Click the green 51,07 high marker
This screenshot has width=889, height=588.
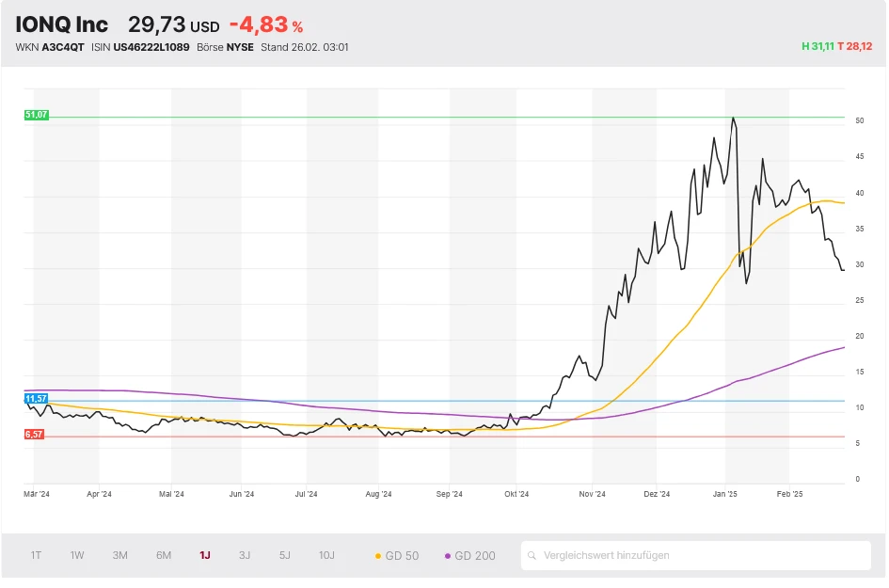36,115
